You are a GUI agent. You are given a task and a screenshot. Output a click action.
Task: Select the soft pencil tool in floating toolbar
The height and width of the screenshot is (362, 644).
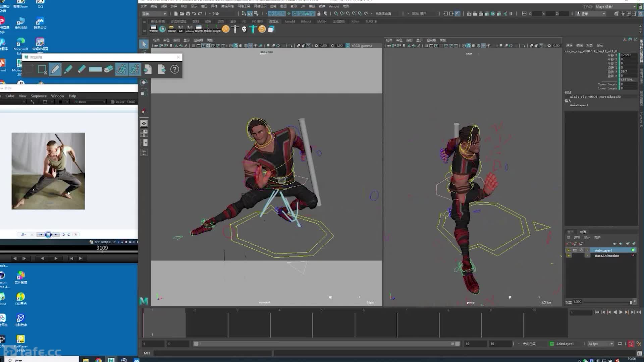click(82, 69)
